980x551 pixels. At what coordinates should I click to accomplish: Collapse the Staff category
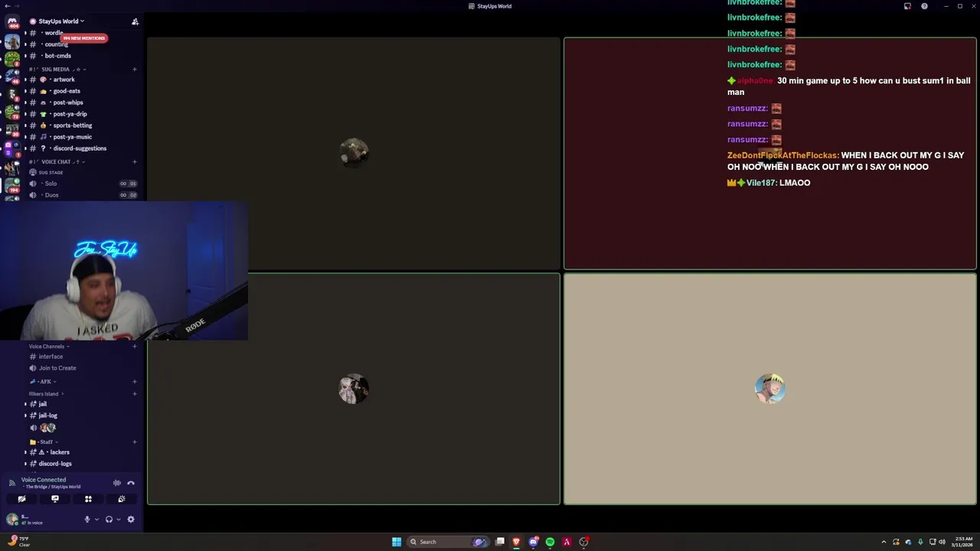(43, 442)
